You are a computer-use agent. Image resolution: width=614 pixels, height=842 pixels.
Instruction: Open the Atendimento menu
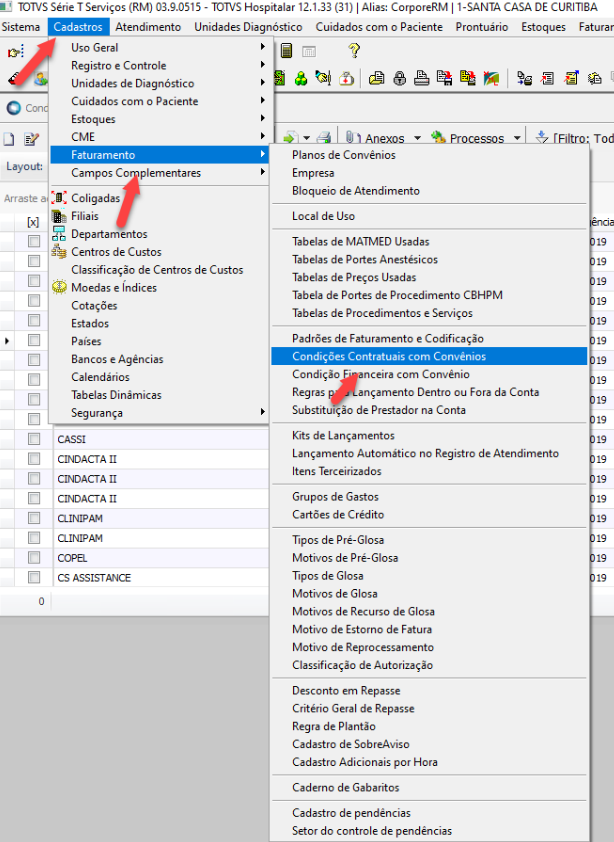point(148,27)
